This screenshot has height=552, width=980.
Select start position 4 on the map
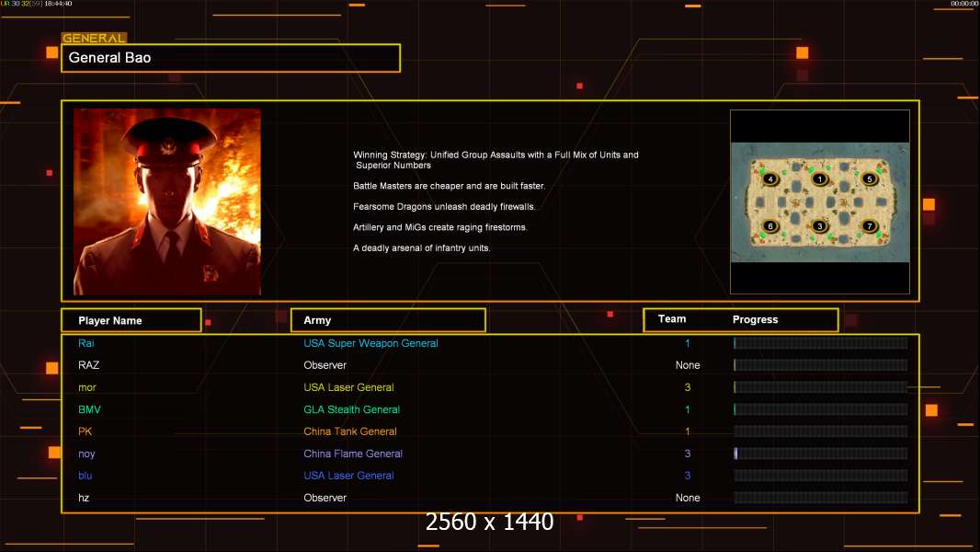770,178
